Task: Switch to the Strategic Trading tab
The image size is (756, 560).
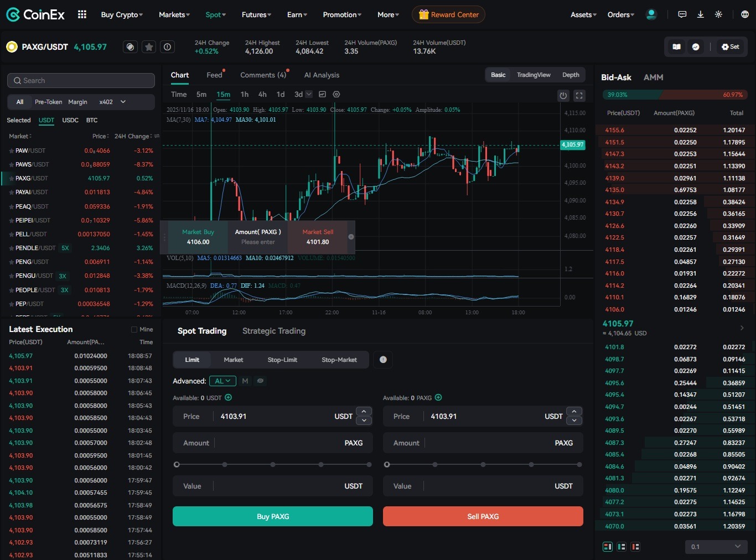Action: (x=273, y=331)
